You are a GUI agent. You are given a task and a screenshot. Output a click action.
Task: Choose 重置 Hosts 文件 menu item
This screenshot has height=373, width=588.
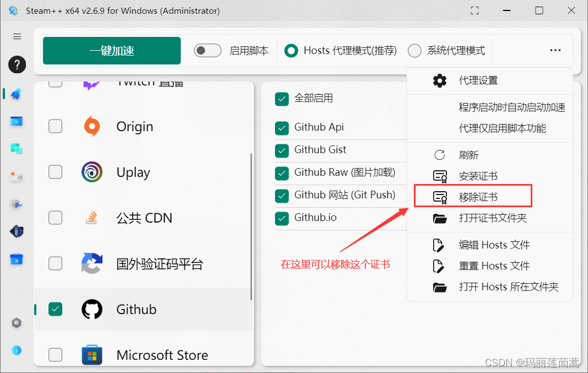click(490, 266)
